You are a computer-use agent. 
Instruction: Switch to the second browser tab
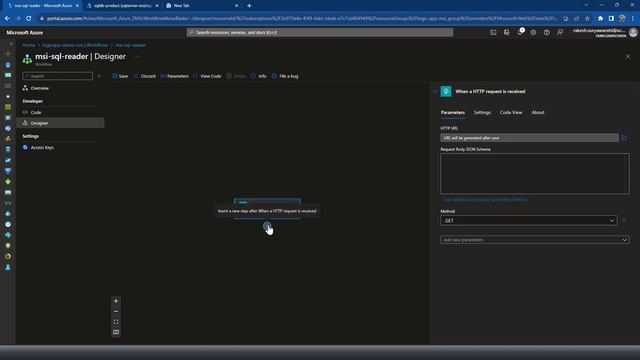click(122, 6)
